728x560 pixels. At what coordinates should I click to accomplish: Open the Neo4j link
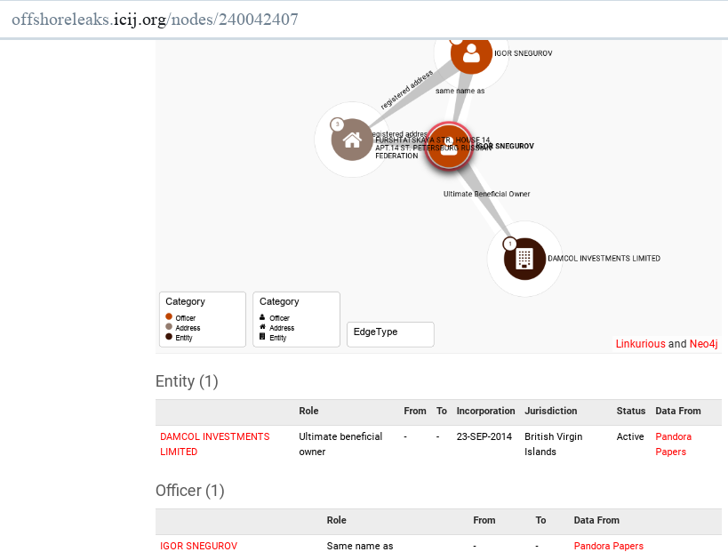(x=703, y=344)
